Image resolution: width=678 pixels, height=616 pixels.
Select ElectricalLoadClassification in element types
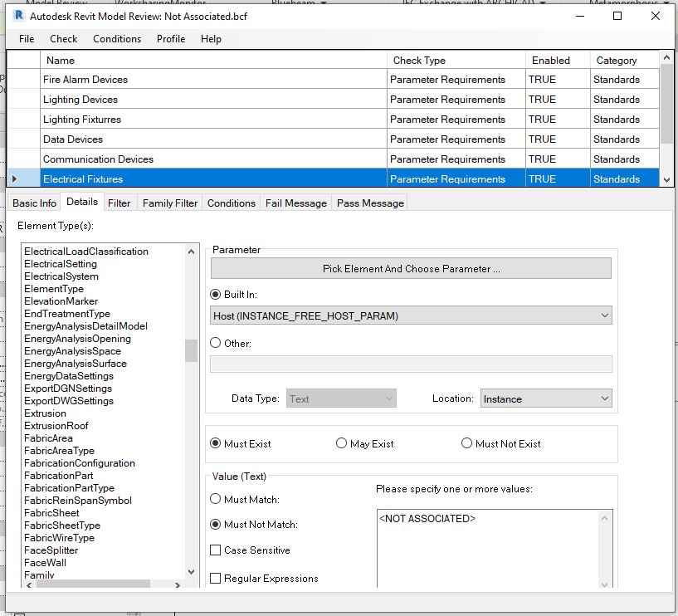86,252
